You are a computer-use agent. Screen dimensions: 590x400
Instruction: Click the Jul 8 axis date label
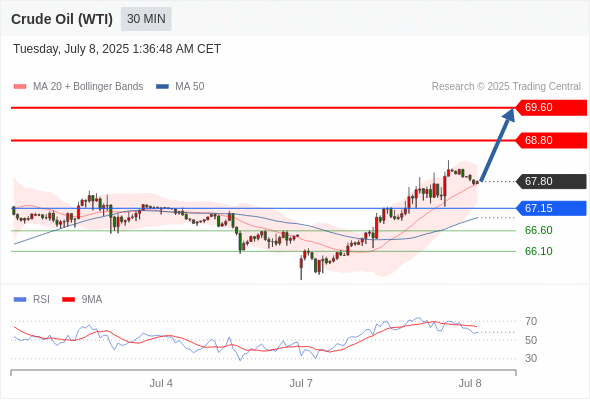[x=470, y=383]
